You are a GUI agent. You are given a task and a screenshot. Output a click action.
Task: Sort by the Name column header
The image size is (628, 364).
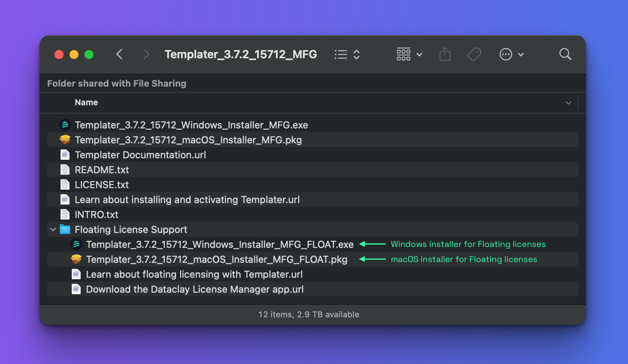[86, 102]
